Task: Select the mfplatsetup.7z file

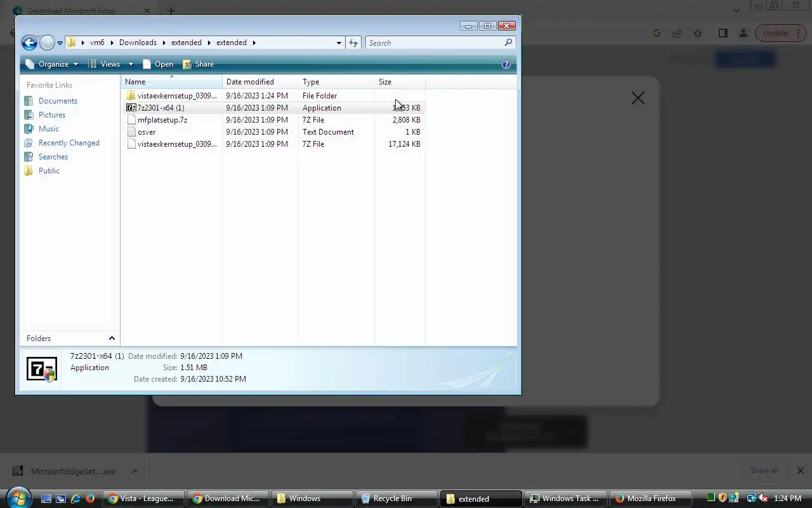Action: point(273,120)
